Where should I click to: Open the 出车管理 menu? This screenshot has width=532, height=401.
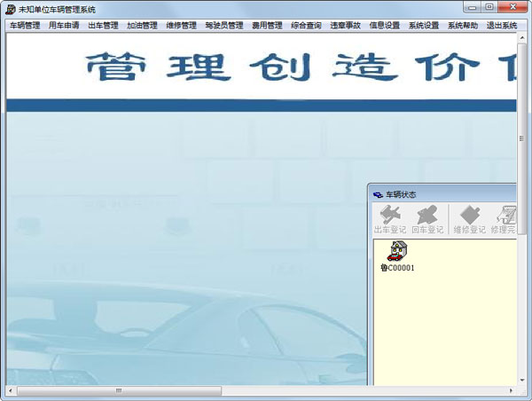click(103, 26)
